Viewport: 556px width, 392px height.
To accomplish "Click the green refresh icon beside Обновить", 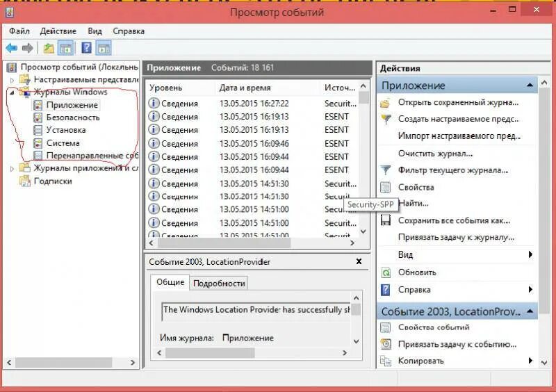I will click(386, 272).
